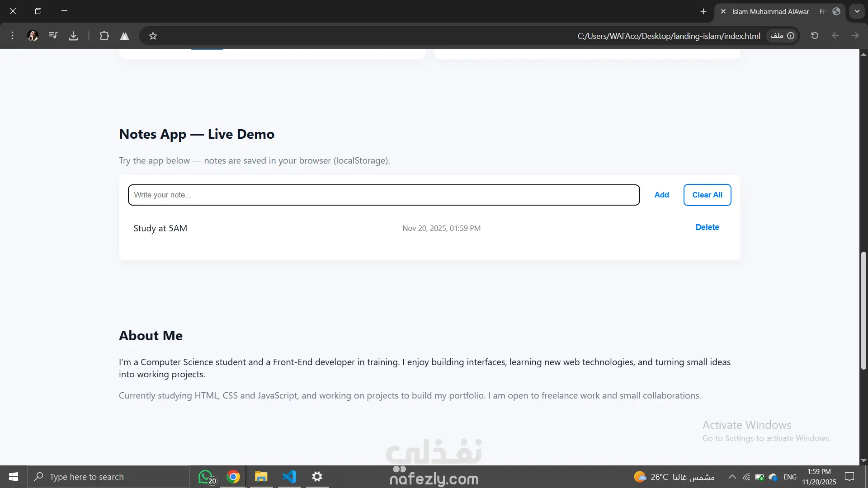Click the bookmark star icon
The width and height of the screenshot is (868, 488).
(x=153, y=36)
